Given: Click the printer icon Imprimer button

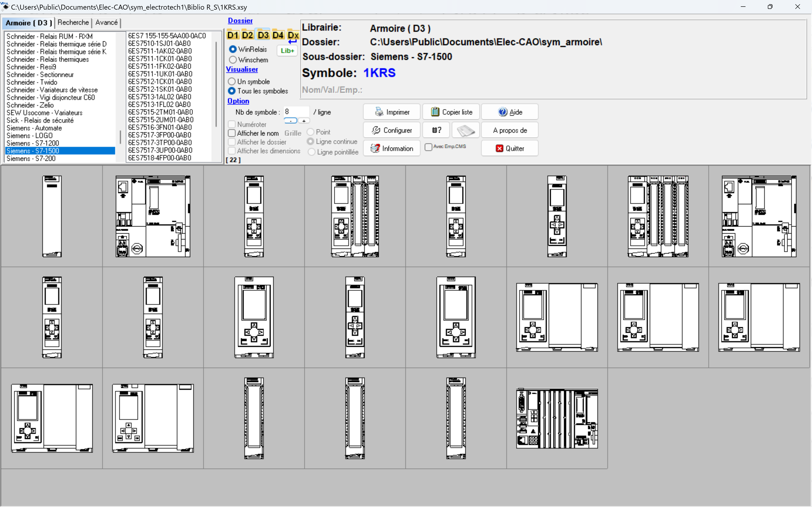Looking at the screenshot, I should (x=392, y=112).
